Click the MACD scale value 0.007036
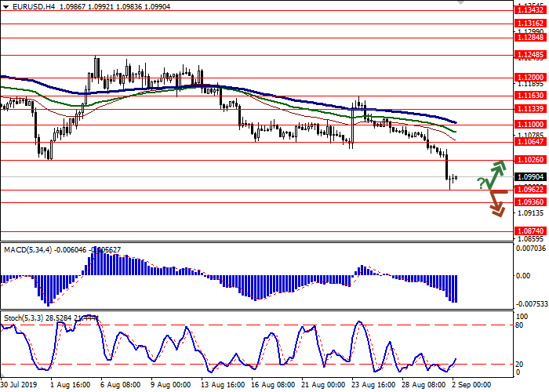 (530, 249)
